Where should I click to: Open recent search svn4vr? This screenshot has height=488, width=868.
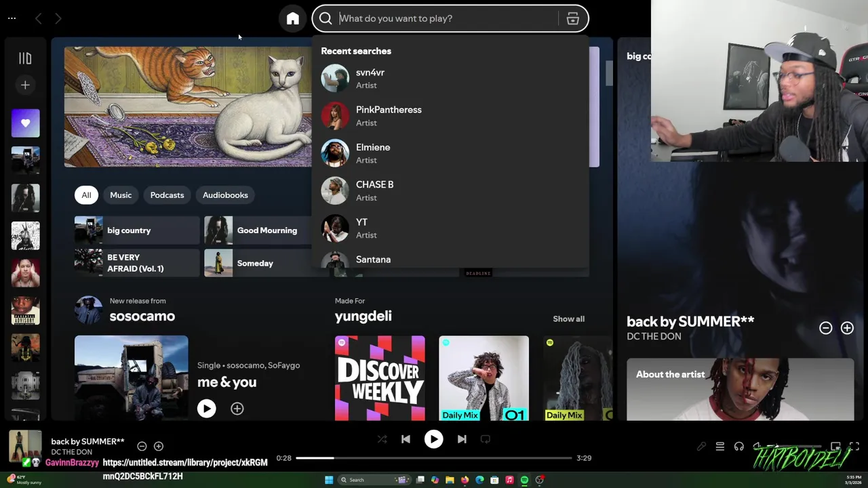click(x=450, y=79)
